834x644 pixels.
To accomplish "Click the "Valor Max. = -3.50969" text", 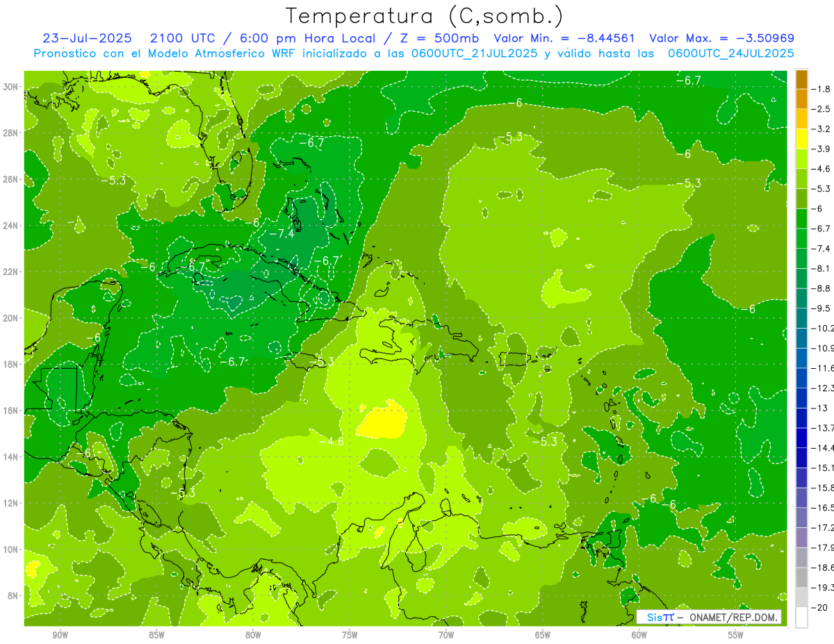I will click(x=721, y=38).
